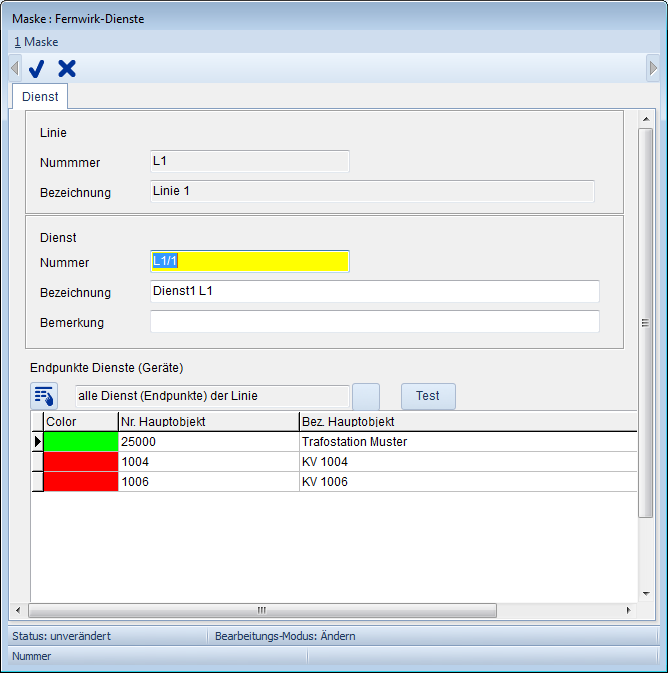The image size is (668, 673).
Task: Click the horizontal scrollbar left arrow
Action: click(18, 610)
